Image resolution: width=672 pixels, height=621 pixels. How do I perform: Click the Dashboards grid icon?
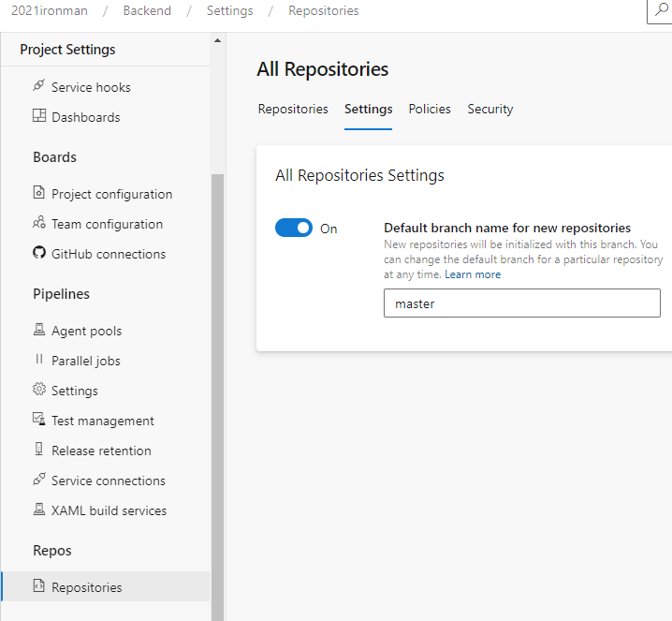(39, 116)
